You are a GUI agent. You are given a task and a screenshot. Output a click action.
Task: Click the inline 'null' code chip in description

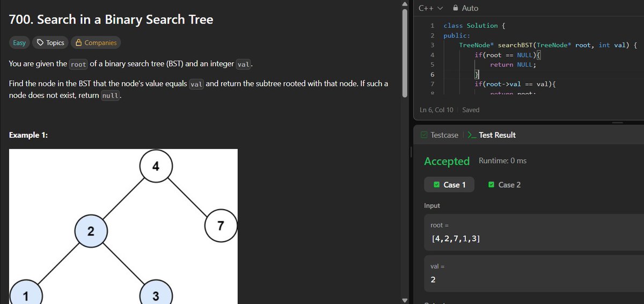111,95
